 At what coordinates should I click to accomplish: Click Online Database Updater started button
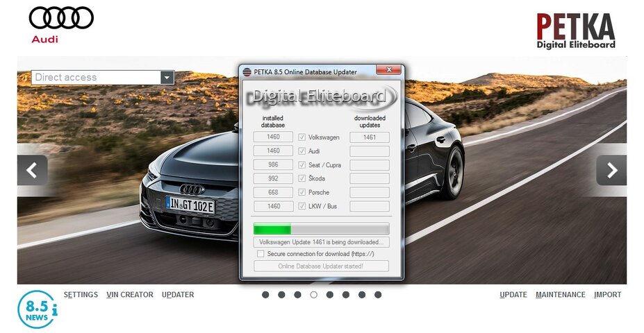[321, 266]
